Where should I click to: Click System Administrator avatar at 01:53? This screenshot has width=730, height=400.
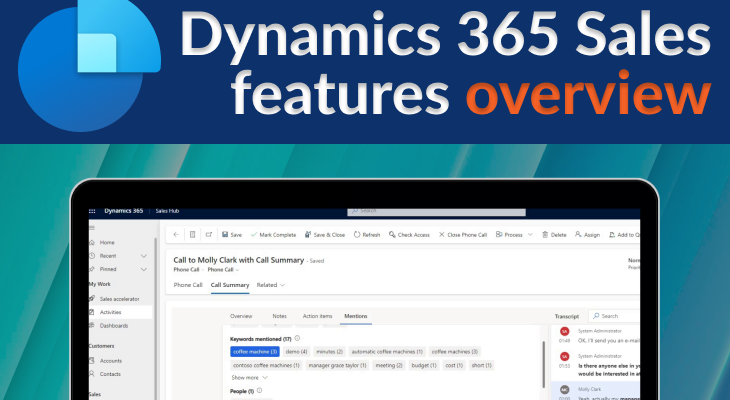coord(565,357)
